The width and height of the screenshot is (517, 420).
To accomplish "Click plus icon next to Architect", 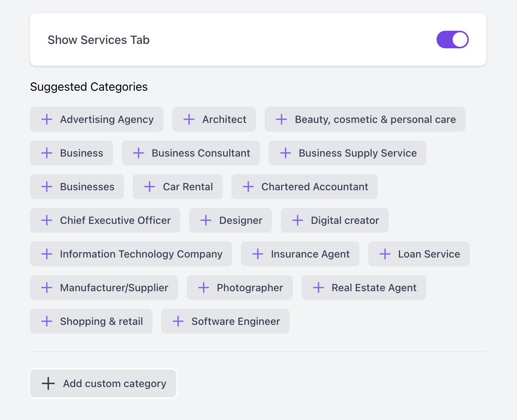I will point(189,119).
